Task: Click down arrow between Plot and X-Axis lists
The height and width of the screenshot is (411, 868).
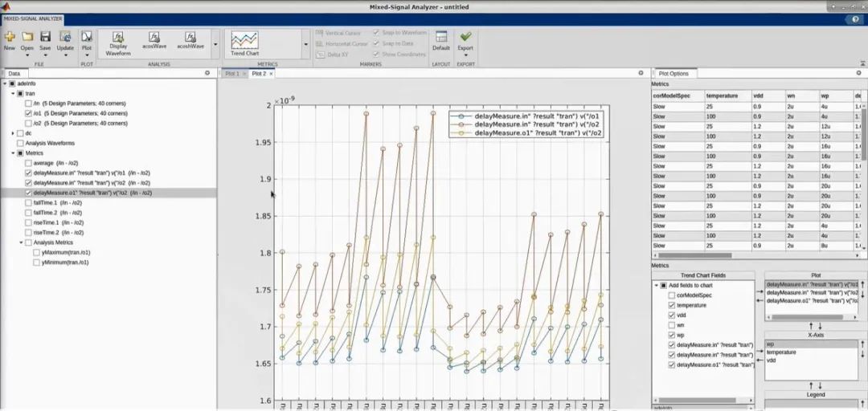Action: tap(821, 326)
